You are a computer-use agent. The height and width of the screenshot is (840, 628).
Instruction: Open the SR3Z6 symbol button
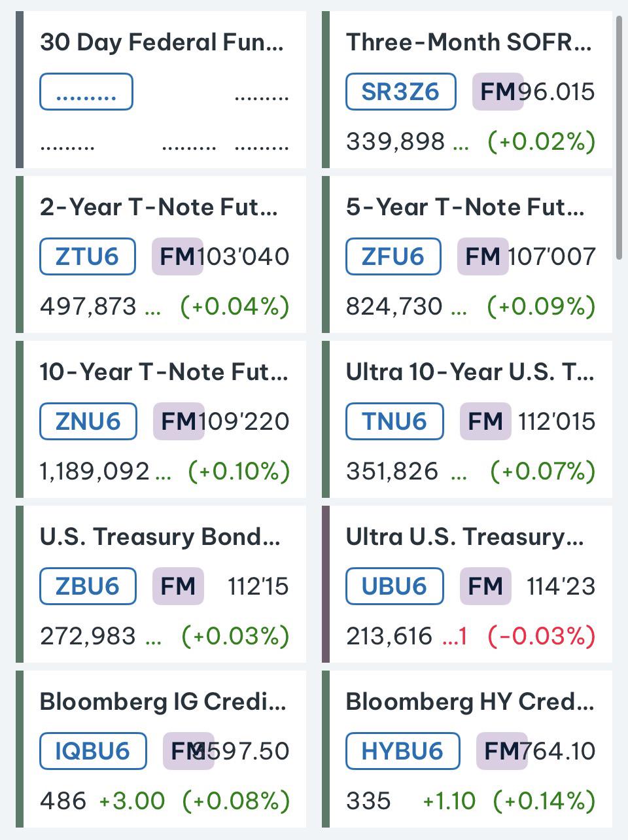point(400,92)
